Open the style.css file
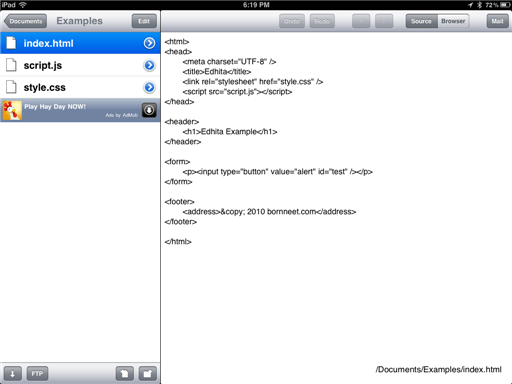Viewport: 512px width, 384px height. 80,87
